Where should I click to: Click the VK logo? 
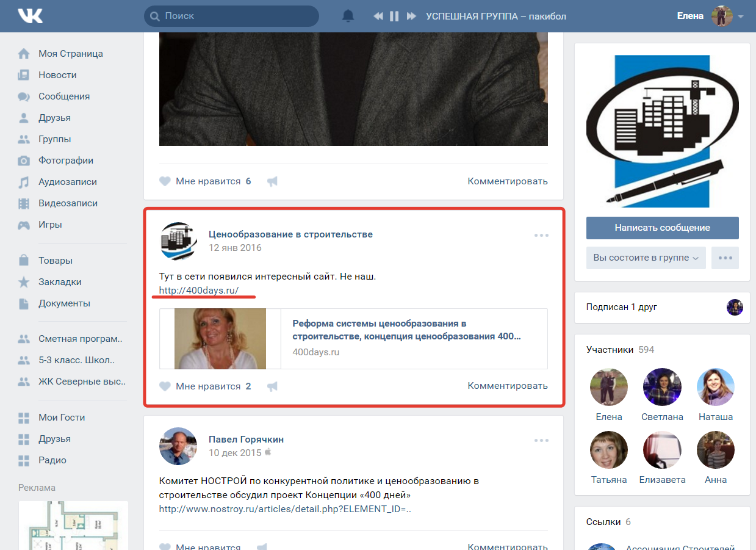tap(30, 16)
